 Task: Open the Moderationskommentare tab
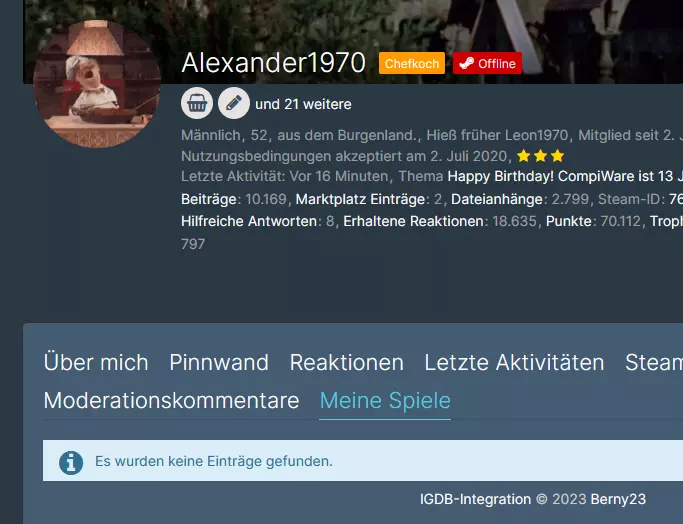point(172,400)
